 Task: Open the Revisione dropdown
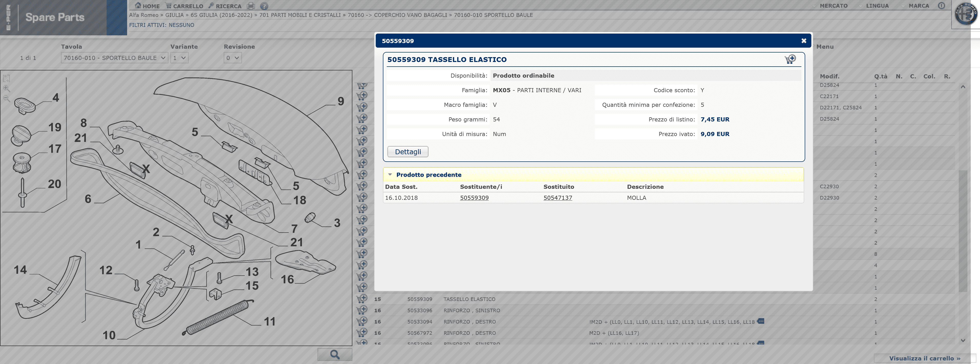(x=232, y=58)
